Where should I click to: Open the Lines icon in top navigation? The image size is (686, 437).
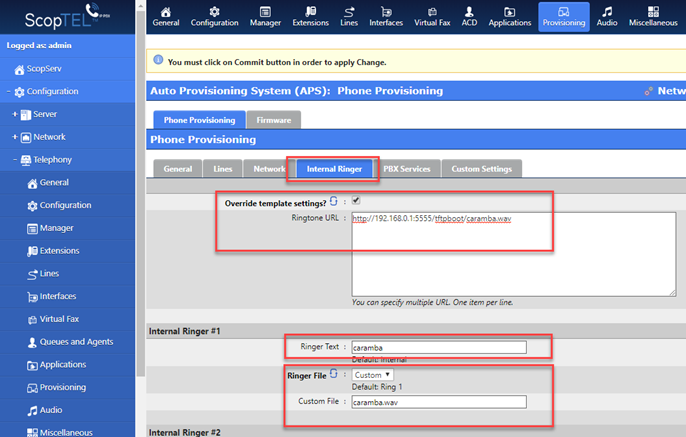tap(349, 12)
